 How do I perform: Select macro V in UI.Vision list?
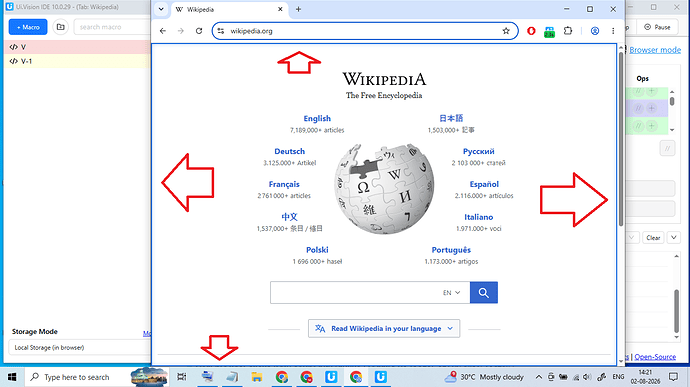click(77, 47)
